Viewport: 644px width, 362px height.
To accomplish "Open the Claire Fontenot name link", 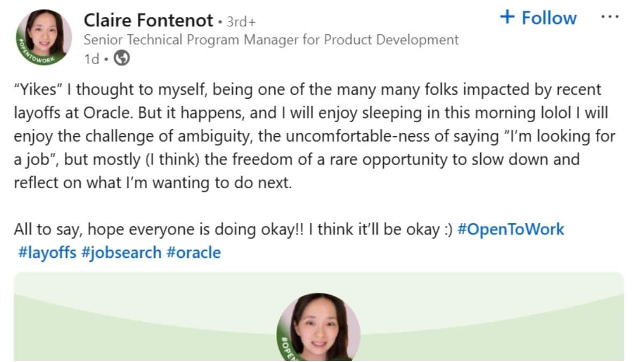I will pyautogui.click(x=149, y=21).
